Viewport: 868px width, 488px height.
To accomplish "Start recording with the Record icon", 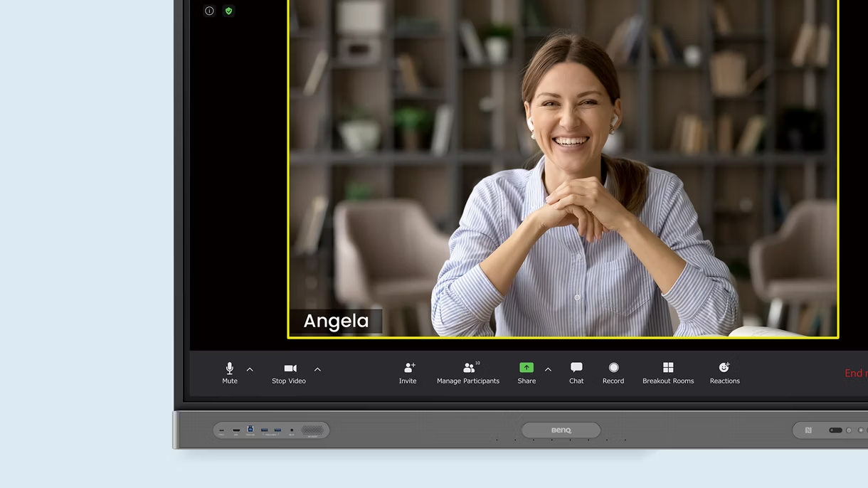I will (x=613, y=368).
